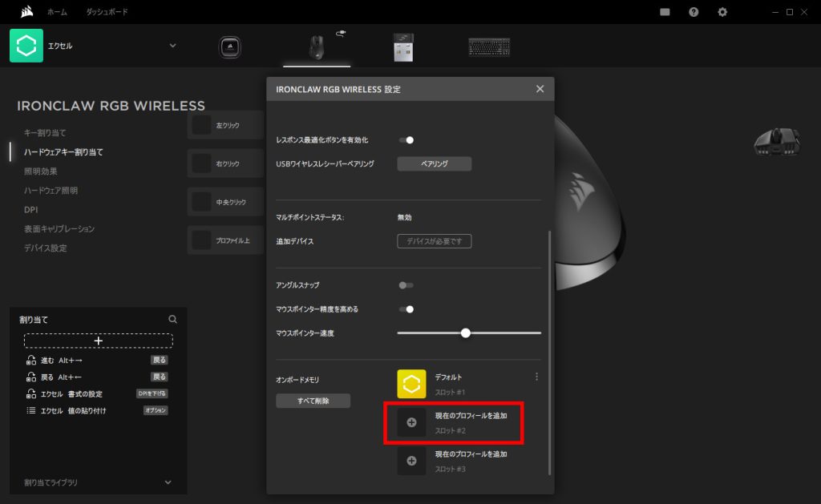This screenshot has height=504, width=821.
Task: Select the Corsair headset stand device icon
Action: coord(229,47)
